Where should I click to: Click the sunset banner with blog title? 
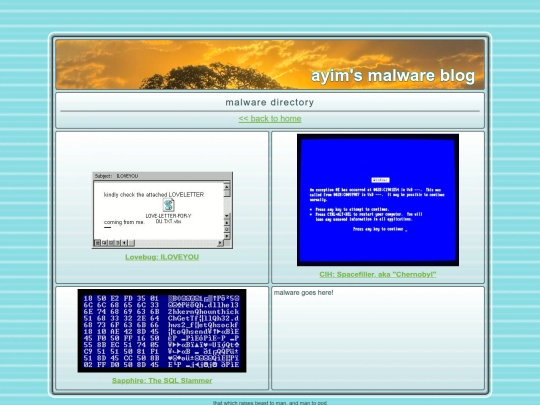[x=270, y=64]
